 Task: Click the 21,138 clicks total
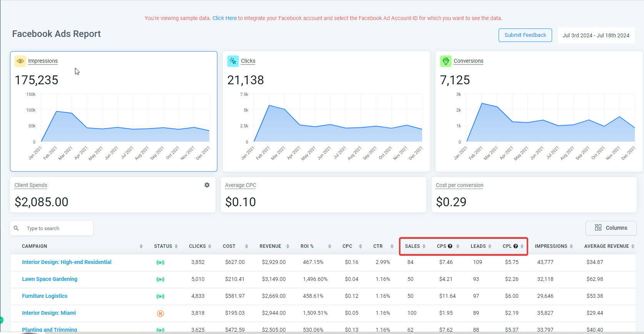(x=245, y=80)
